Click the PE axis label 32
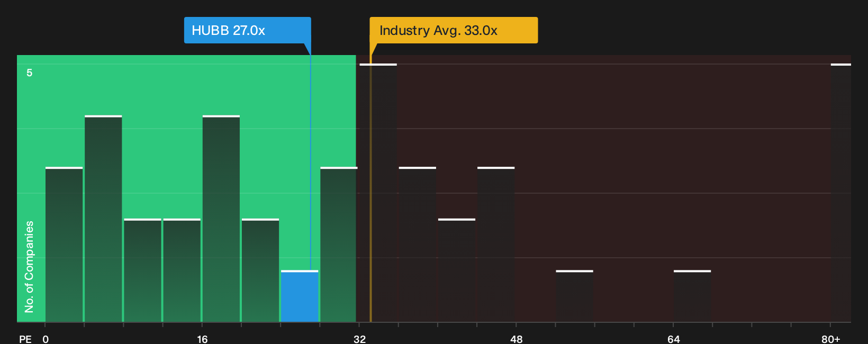The image size is (868, 344). point(359,339)
